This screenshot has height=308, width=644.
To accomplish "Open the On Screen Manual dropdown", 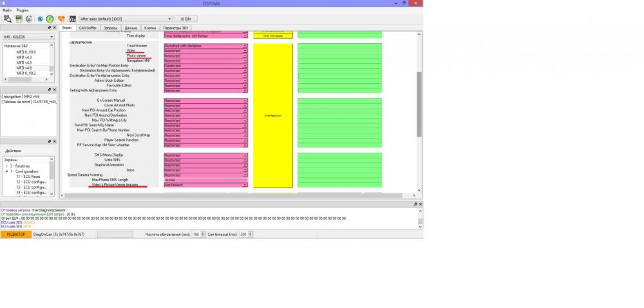I will pos(206,101).
